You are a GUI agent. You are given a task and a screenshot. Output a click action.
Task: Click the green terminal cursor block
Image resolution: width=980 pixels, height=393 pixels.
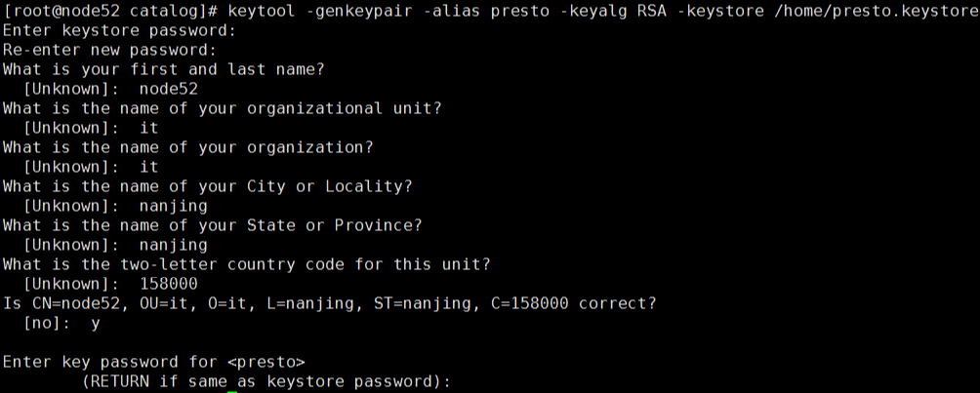[x=232, y=390]
